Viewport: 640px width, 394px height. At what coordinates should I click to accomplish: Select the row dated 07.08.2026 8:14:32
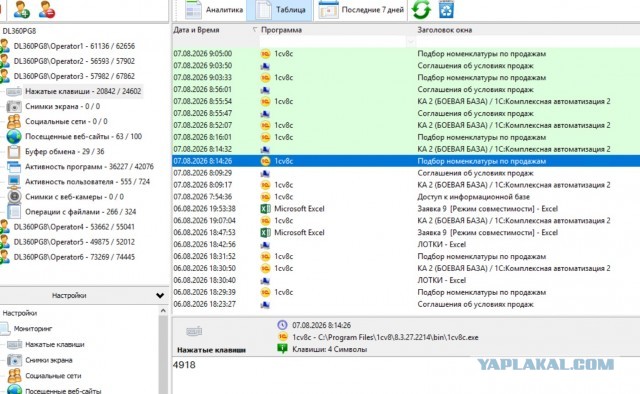point(406,149)
